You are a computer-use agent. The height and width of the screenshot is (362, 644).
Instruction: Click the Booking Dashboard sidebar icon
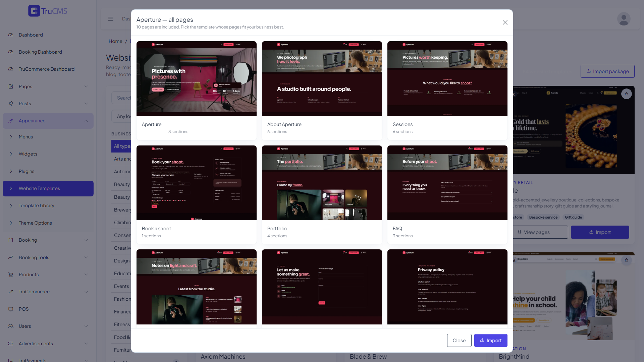11,52
